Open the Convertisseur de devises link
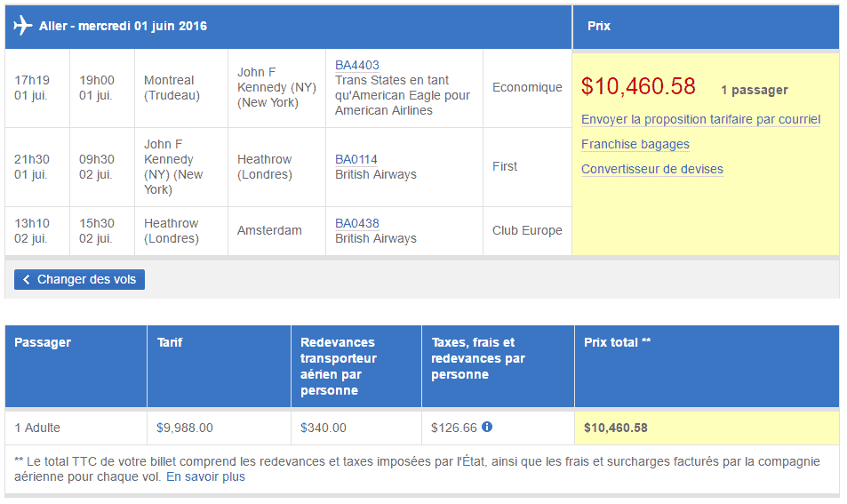This screenshot has height=504, width=847. (x=652, y=169)
